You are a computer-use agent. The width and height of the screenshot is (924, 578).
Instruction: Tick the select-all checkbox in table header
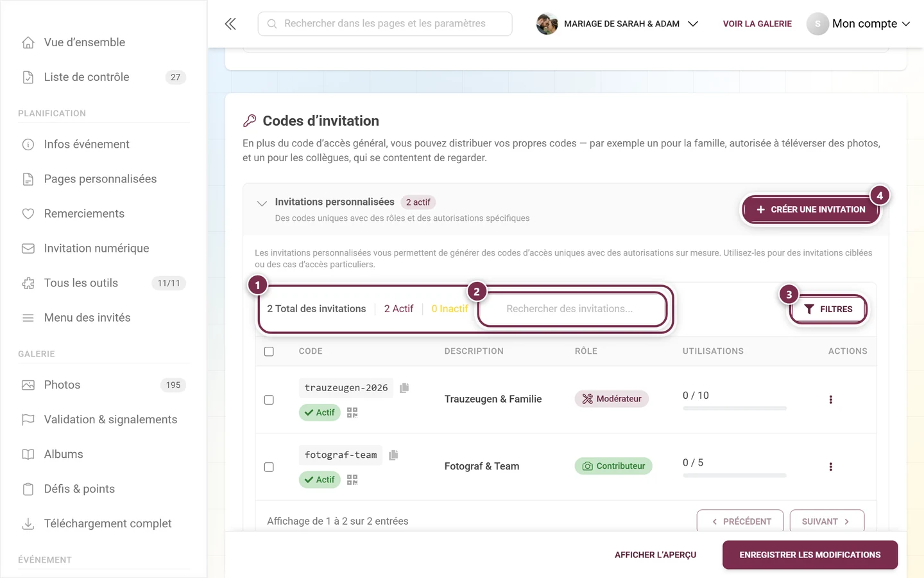coord(269,351)
